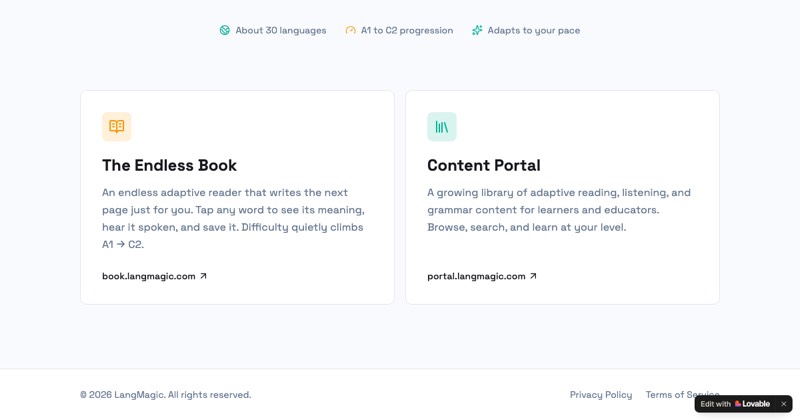Viewport: 800px width, 420px height.
Task: Click the A1 to C2 progression label
Action: click(x=407, y=31)
